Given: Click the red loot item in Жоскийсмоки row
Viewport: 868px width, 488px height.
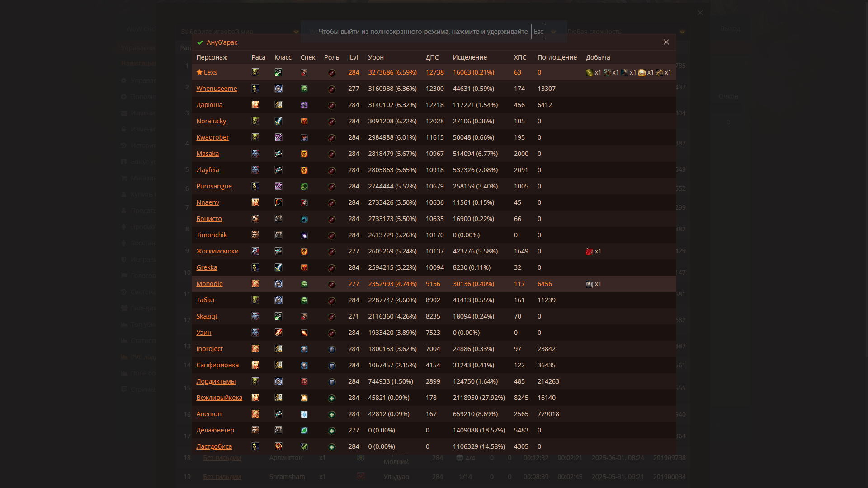Looking at the screenshot, I should point(589,252).
